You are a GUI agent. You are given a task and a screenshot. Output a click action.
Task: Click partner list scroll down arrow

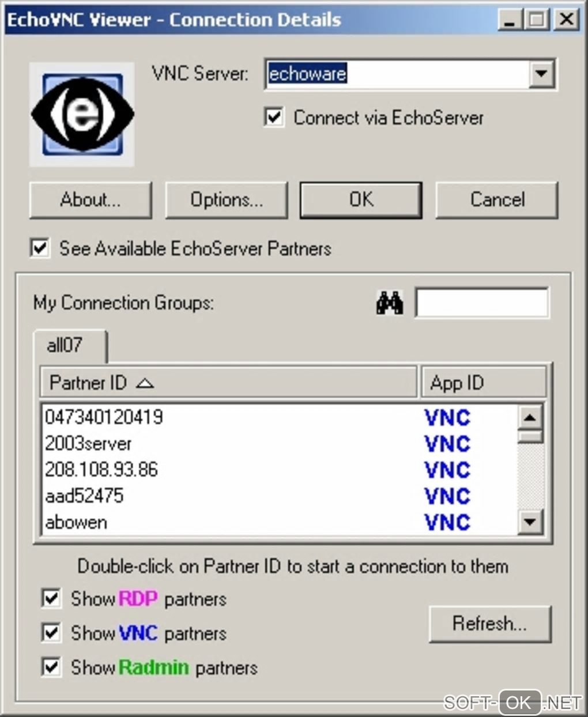[530, 523]
